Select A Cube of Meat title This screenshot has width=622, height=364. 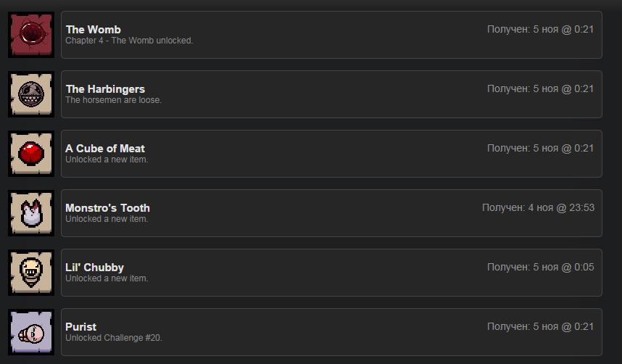pos(105,149)
